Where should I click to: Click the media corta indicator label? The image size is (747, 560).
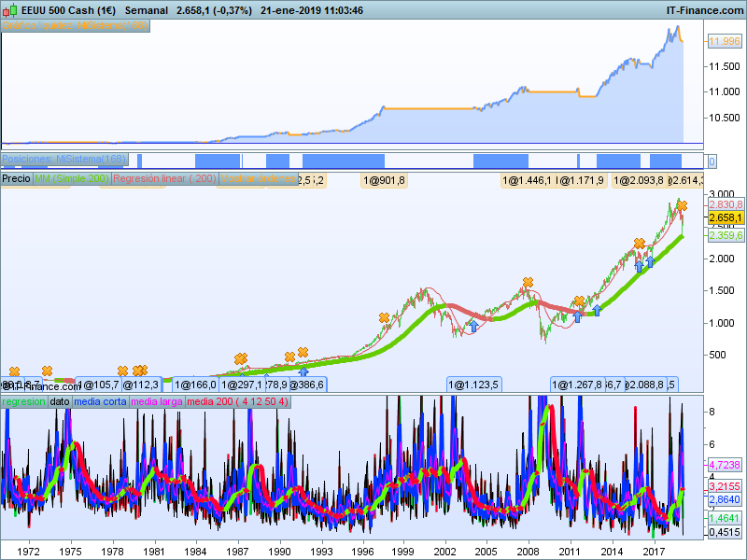[x=101, y=401]
